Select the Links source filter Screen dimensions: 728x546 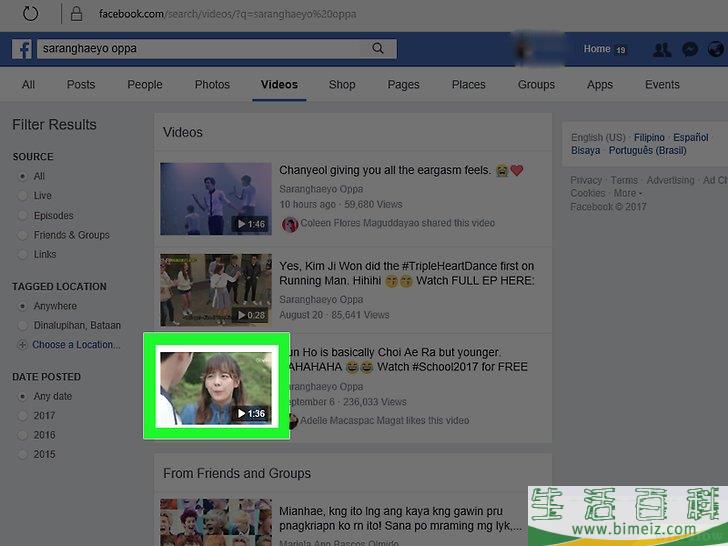tap(22, 254)
